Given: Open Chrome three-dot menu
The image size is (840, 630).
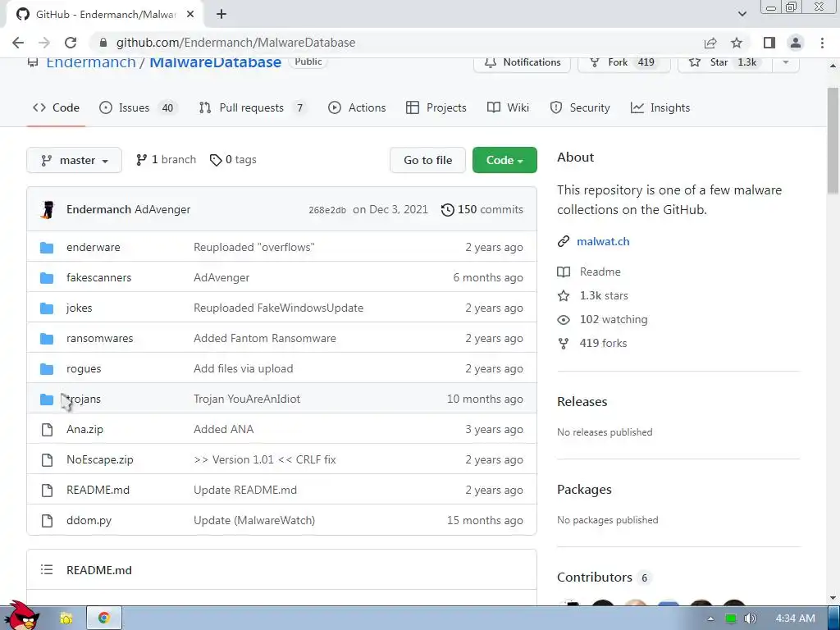Looking at the screenshot, I should (822, 43).
